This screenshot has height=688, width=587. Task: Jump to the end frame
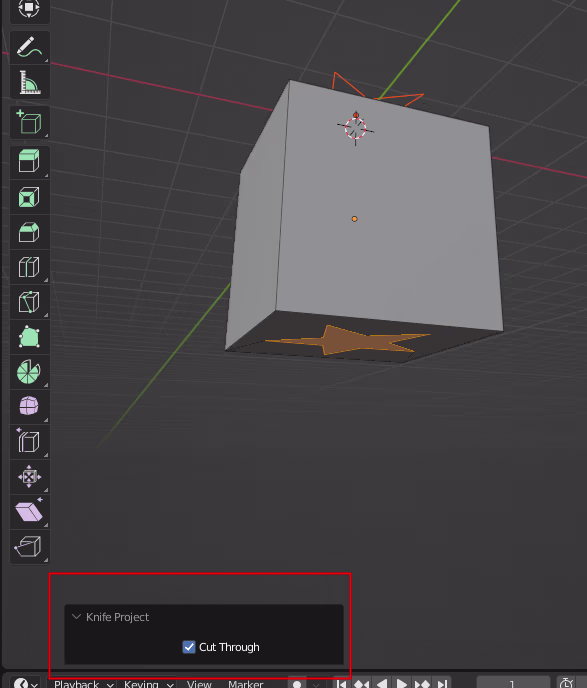[x=442, y=684]
